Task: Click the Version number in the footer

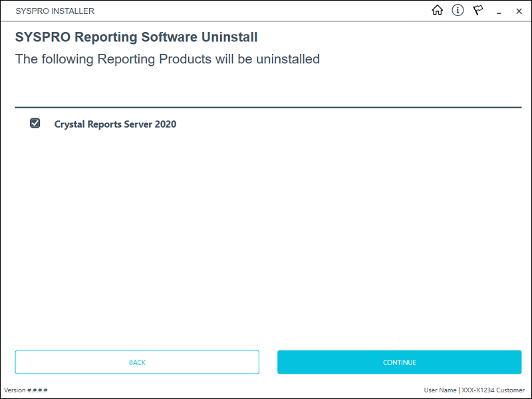Action: 26,390
